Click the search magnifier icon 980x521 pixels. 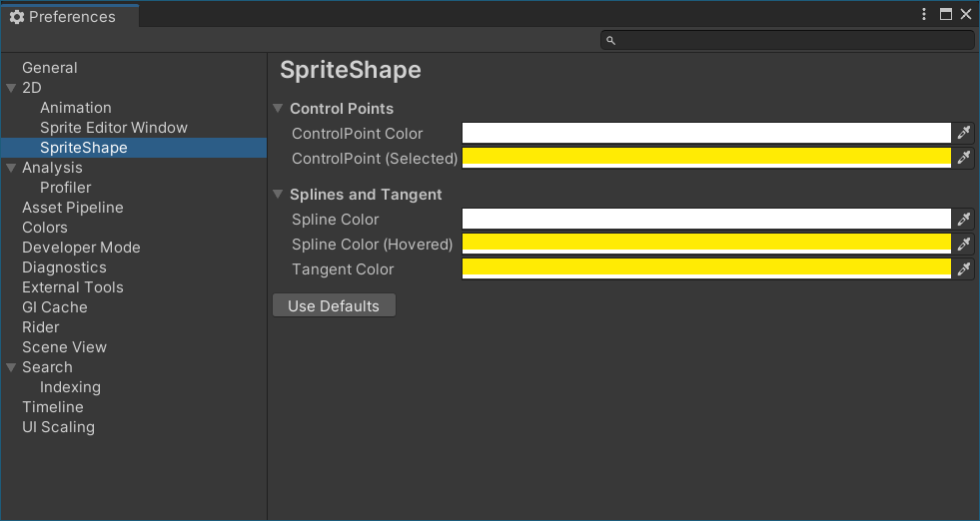point(611,40)
